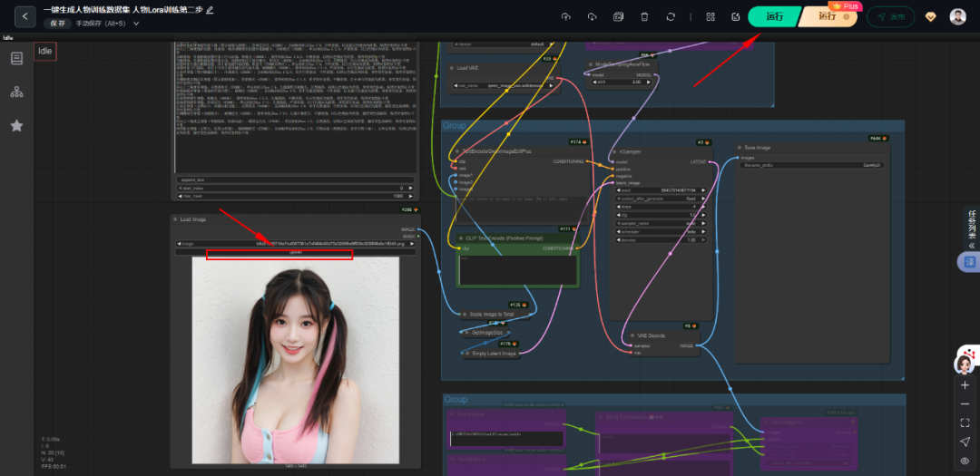Open the control_after_generate dropdown
Viewport: 980px width, 476px height.
pos(661,199)
